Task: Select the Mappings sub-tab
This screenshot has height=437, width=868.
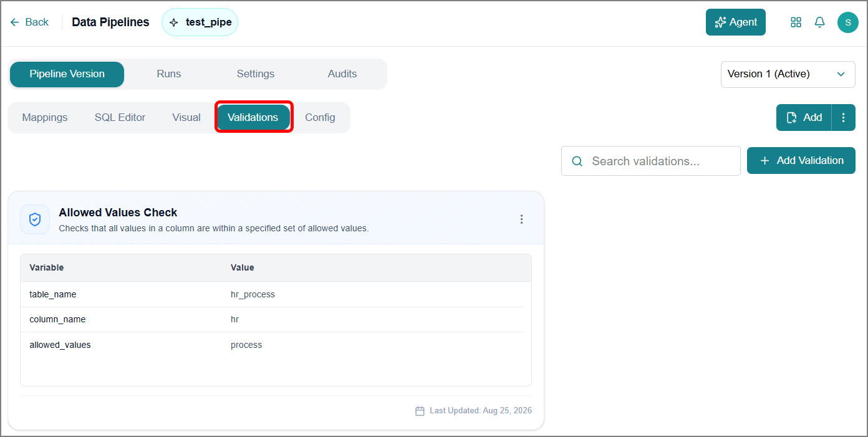Action: coord(45,117)
